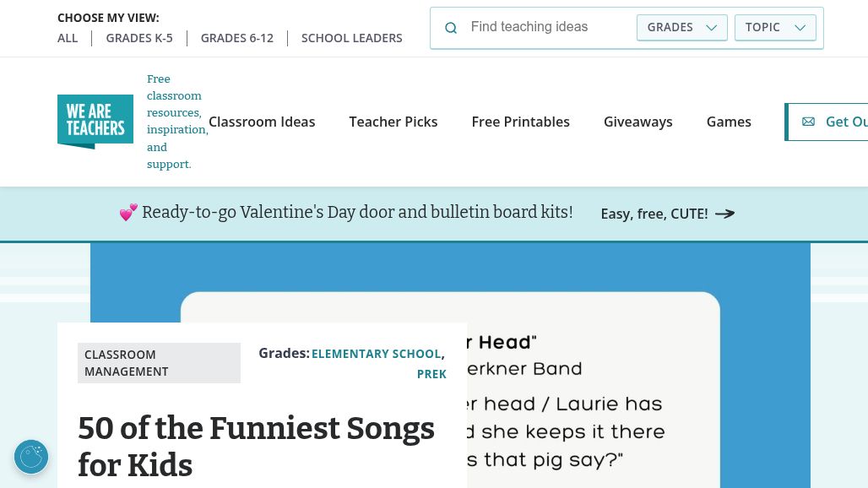This screenshot has height=488, width=868.
Task: Switch view to GRADES K-5
Action: click(x=139, y=38)
